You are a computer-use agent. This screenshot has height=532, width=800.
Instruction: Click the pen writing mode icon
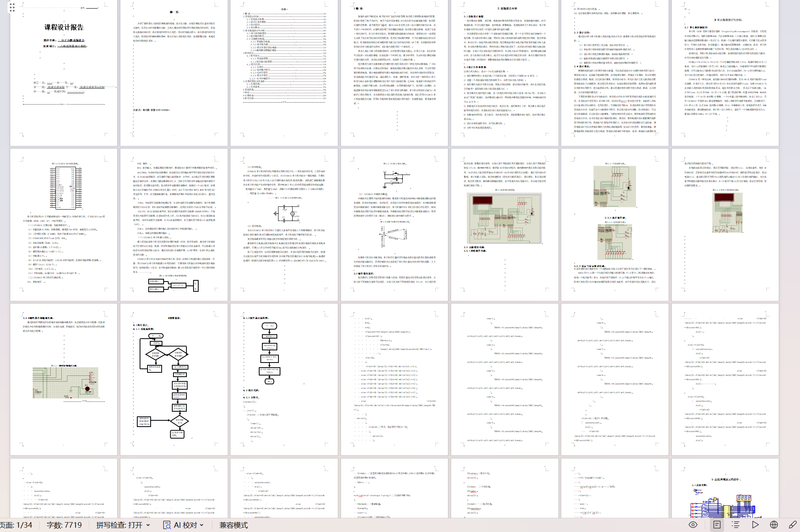coord(793,525)
